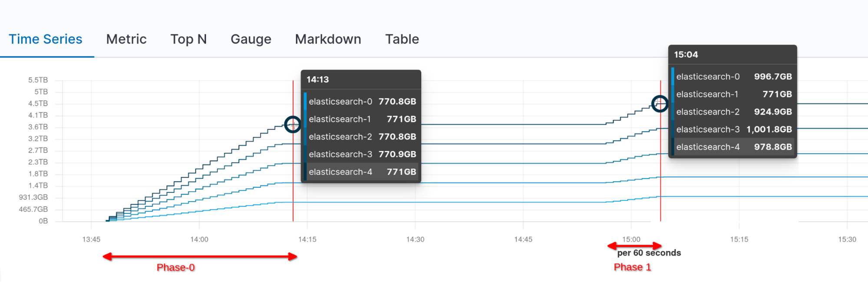Click elasticsearch-1 row in the 14:13 tooltip

click(361, 119)
